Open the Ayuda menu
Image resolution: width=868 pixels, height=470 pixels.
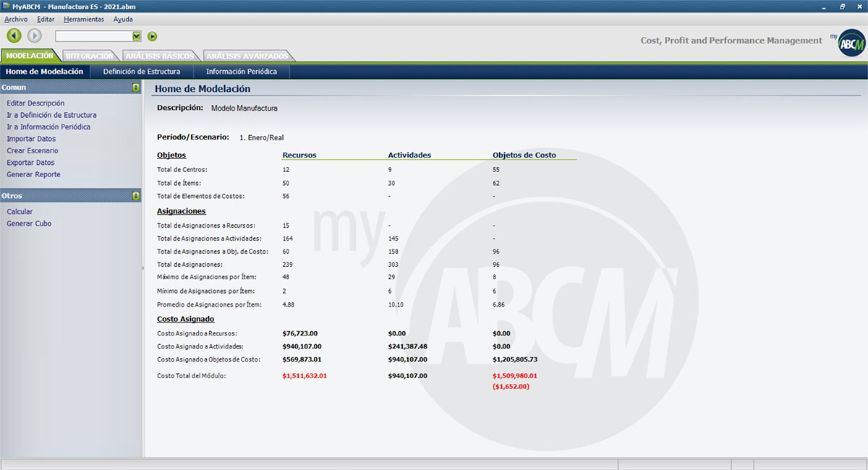pos(123,20)
